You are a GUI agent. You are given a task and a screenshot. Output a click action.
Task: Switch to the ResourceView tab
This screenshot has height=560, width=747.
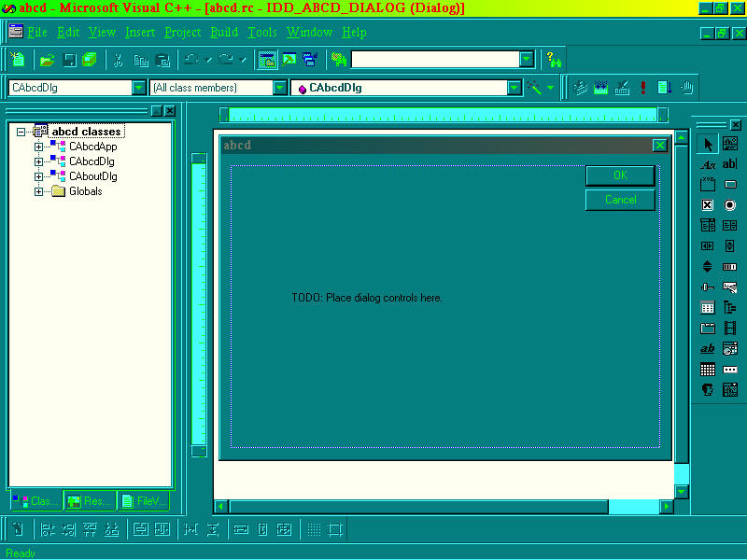pyautogui.click(x=90, y=501)
